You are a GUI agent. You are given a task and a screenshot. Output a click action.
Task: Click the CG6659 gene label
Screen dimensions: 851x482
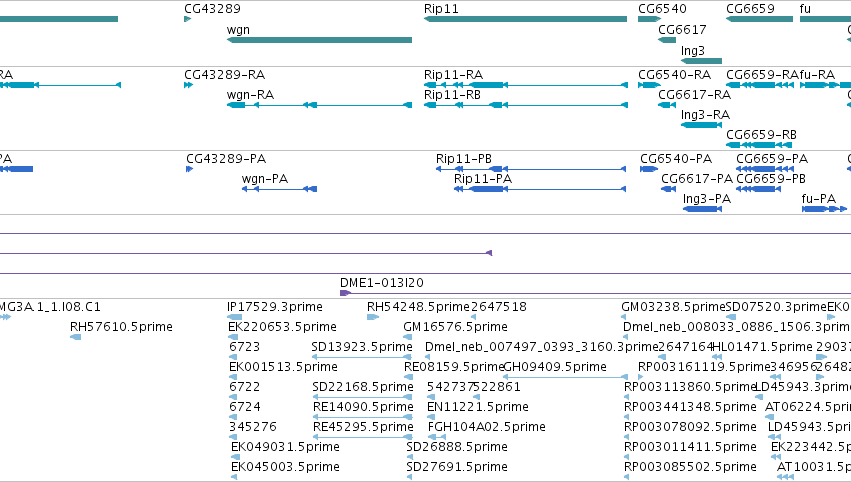click(750, 9)
